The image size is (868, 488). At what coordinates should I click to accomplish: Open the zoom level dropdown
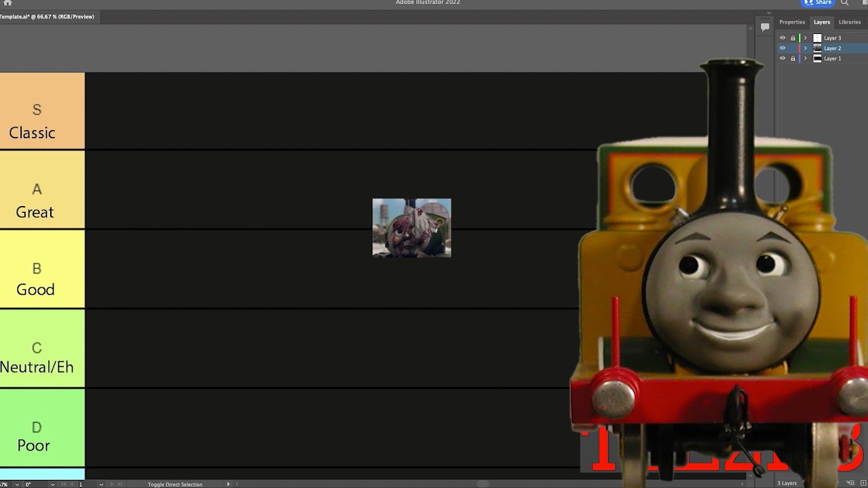pyautogui.click(x=17, y=485)
